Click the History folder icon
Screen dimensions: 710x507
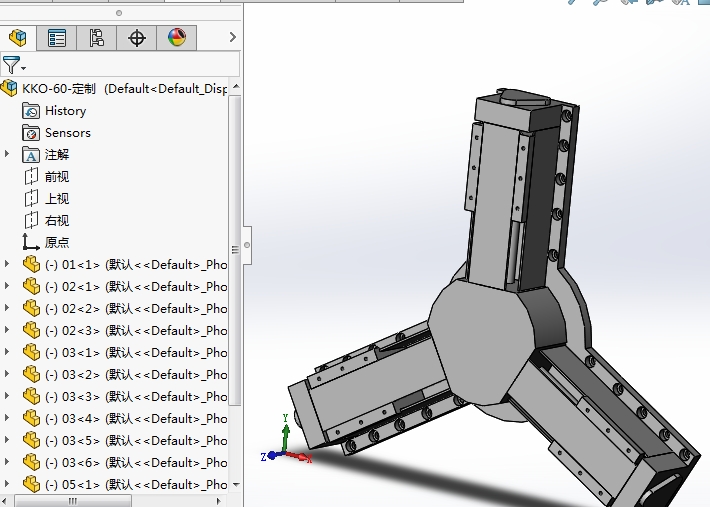click(31, 111)
